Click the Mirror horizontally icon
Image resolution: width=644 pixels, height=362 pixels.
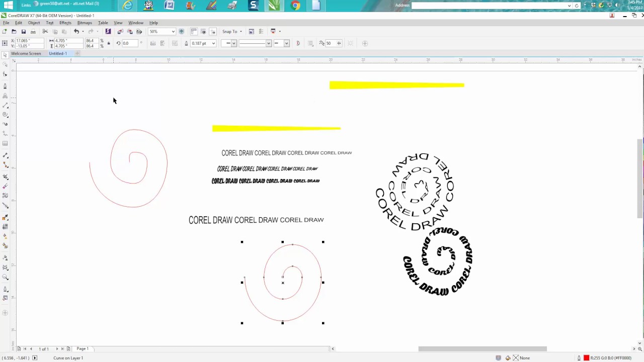[153, 43]
